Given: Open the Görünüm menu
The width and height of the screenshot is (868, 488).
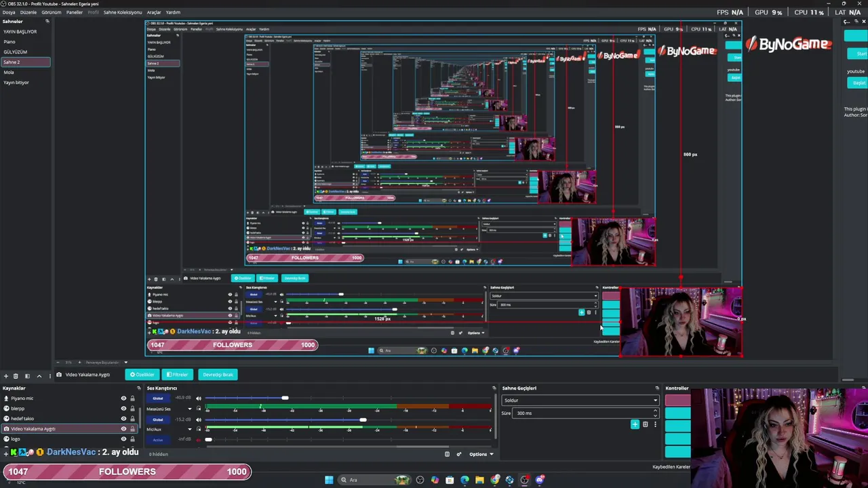Looking at the screenshot, I should (51, 12).
